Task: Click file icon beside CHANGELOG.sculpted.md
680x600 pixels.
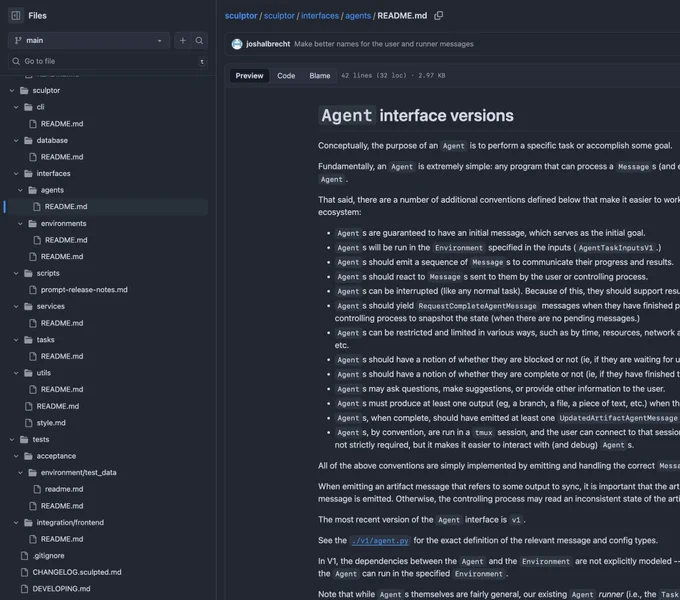Action: click(24, 572)
